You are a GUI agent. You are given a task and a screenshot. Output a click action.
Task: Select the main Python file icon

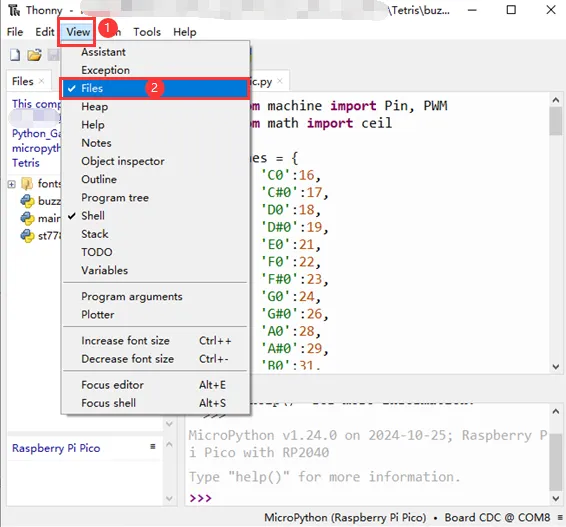(x=27, y=218)
